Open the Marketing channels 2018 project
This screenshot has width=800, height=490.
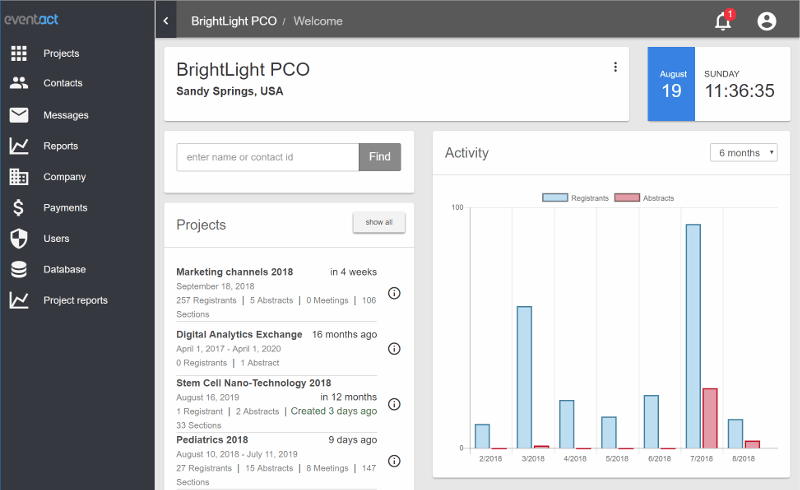(235, 272)
